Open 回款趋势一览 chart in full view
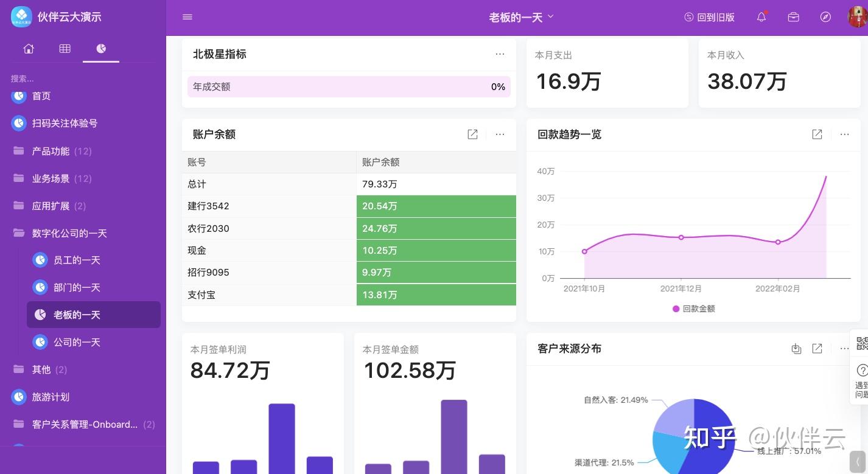Image resolution: width=868 pixels, height=474 pixels. pos(817,134)
